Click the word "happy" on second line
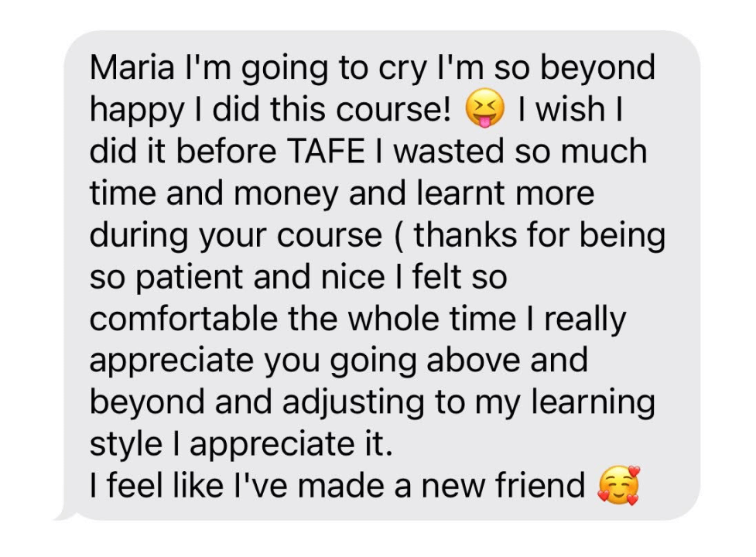The height and width of the screenshot is (557, 756). tap(137, 111)
